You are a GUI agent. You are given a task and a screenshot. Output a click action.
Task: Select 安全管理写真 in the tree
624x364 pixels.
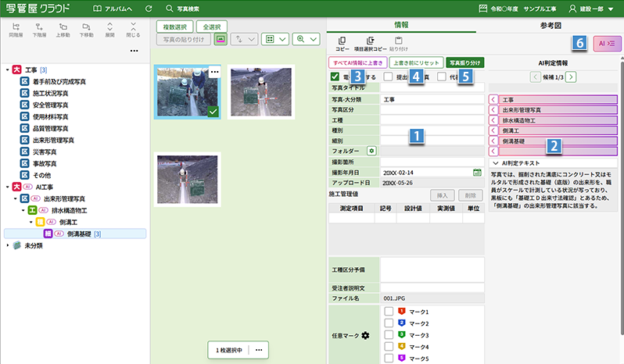pyautogui.click(x=51, y=105)
